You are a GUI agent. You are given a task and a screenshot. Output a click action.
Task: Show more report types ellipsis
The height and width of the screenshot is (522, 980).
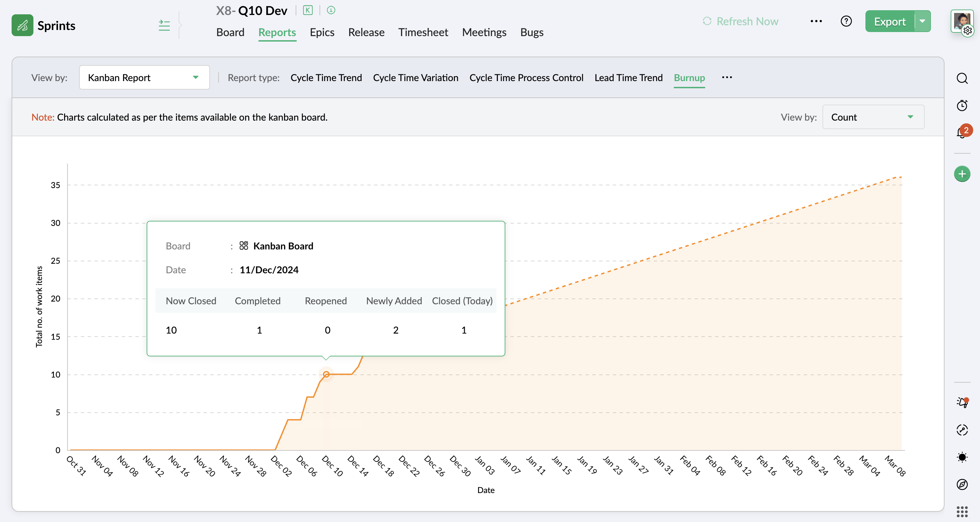coord(727,78)
